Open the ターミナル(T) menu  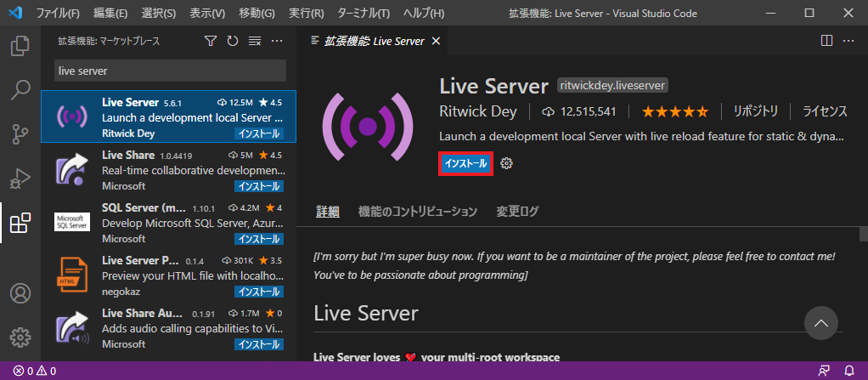pos(364,13)
